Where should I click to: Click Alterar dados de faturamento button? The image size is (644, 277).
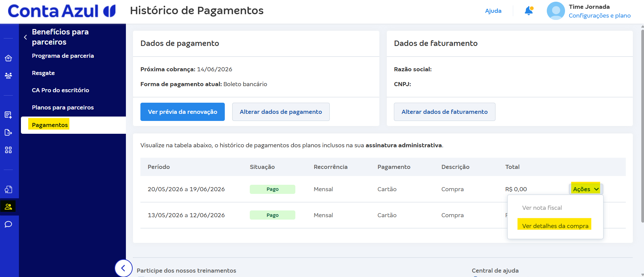(x=445, y=112)
